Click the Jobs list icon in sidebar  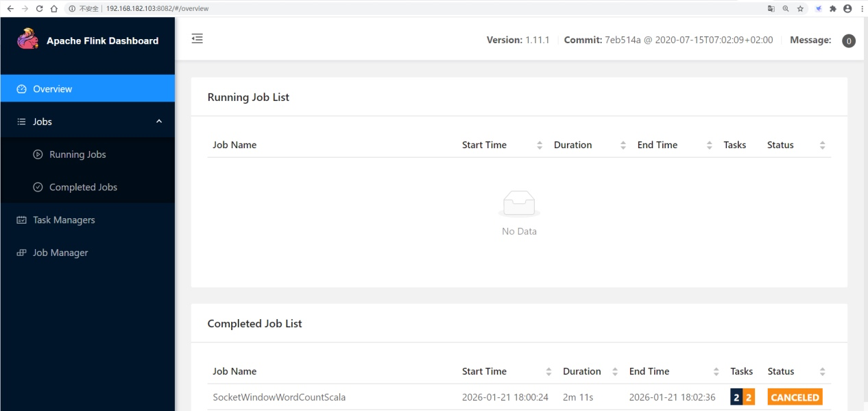point(21,121)
